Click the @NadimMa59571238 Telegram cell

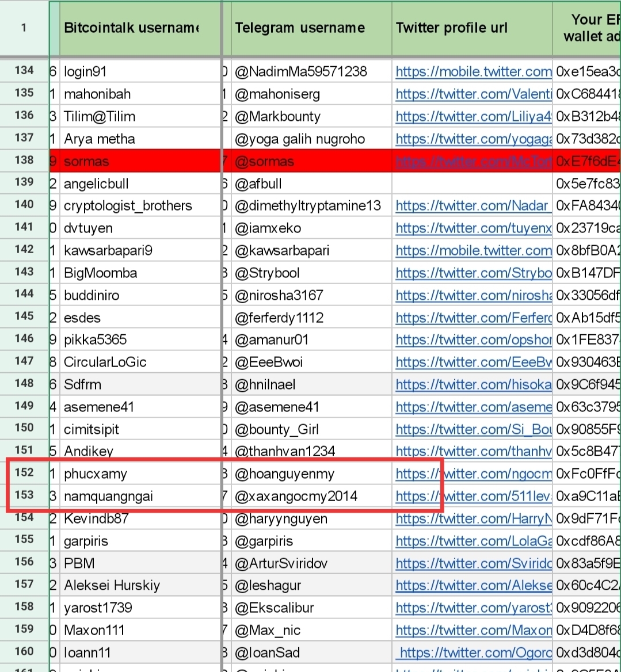(311, 71)
